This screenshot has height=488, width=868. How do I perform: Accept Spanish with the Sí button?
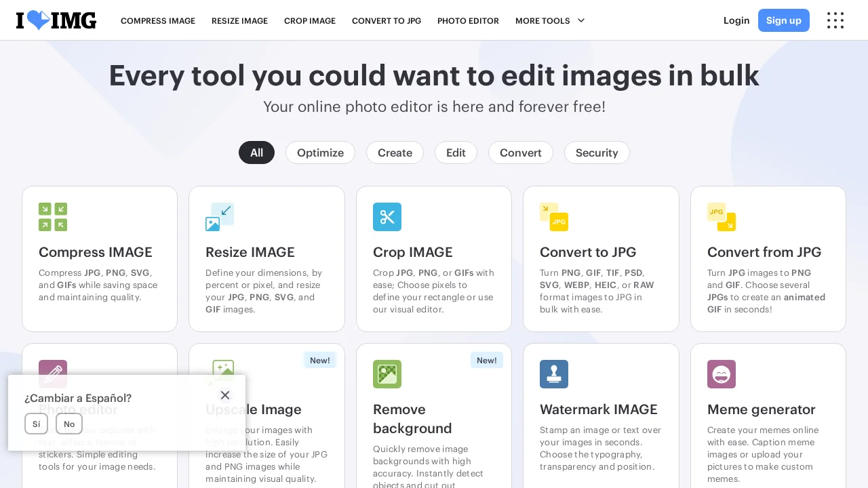(36, 424)
